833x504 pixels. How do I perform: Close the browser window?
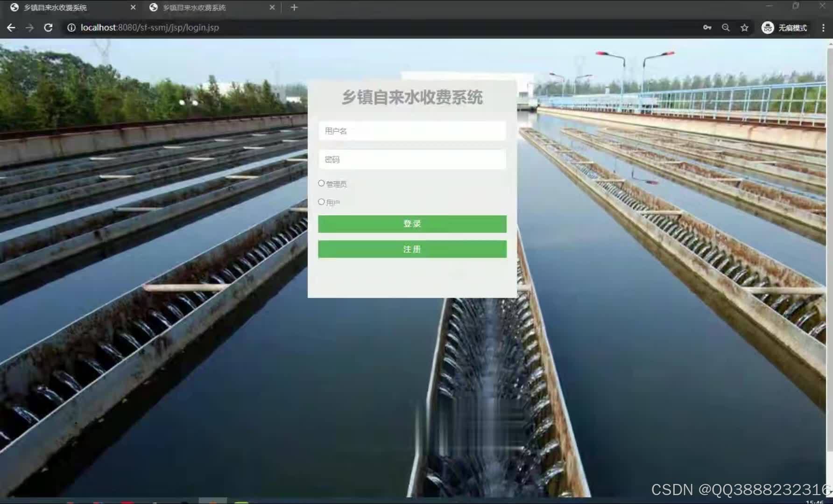click(822, 6)
